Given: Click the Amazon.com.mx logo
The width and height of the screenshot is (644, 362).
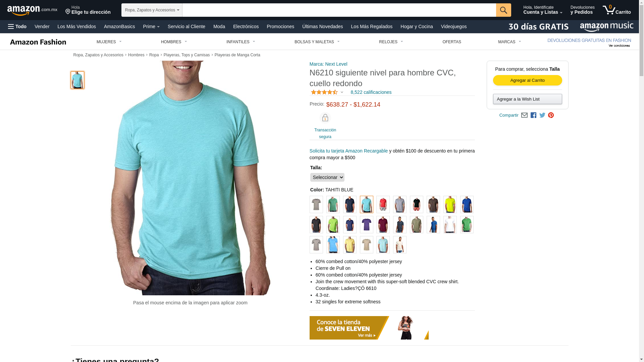Looking at the screenshot, I should pyautogui.click(x=32, y=10).
